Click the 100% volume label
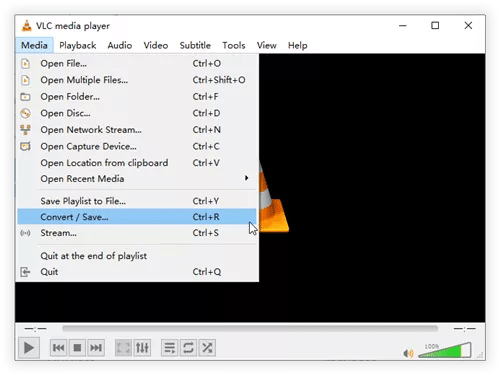The width and height of the screenshot is (500, 375). click(x=432, y=346)
